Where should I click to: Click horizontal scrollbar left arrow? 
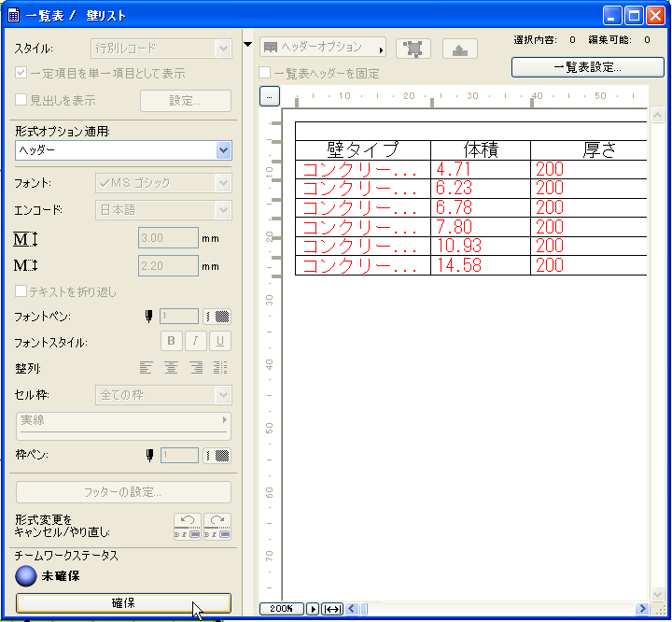coord(352,609)
